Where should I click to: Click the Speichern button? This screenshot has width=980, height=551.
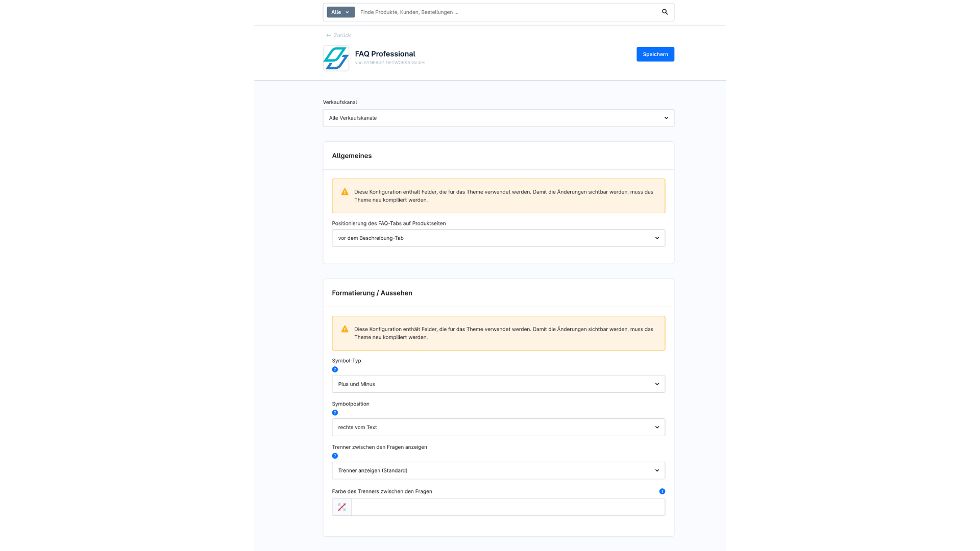click(x=655, y=54)
